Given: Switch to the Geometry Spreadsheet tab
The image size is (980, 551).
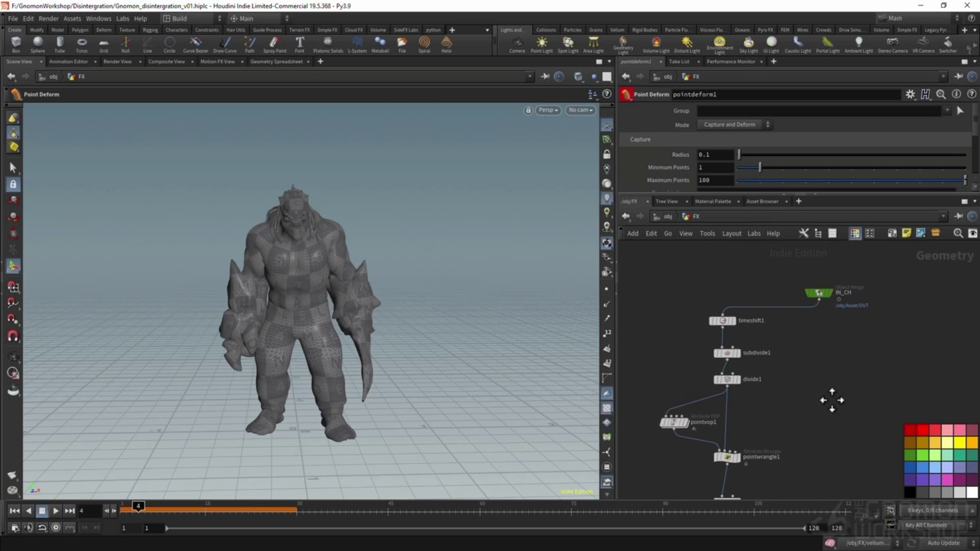Looking at the screenshot, I should (x=276, y=62).
